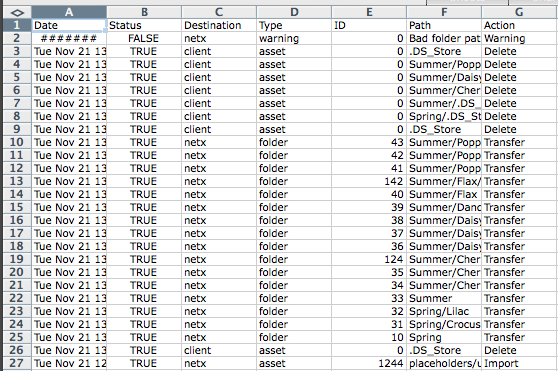558x371 pixels.
Task: Click the Status header cell
Action: [x=144, y=25]
